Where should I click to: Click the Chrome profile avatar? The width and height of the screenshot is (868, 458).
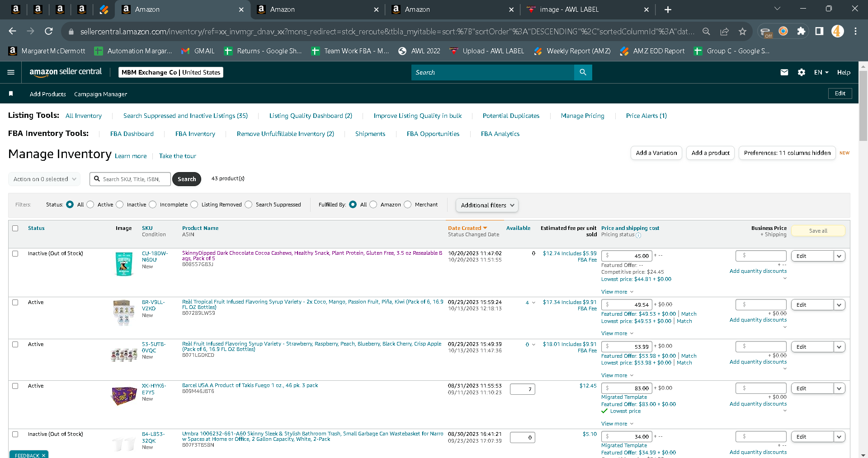coord(837,31)
